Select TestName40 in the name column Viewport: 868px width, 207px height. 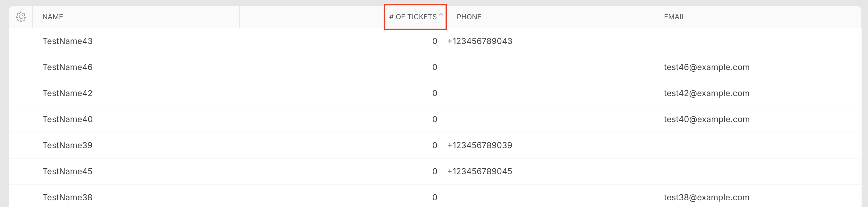pos(67,119)
